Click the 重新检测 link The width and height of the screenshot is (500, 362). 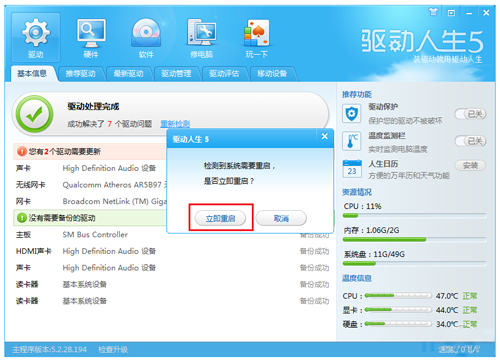[x=175, y=124]
